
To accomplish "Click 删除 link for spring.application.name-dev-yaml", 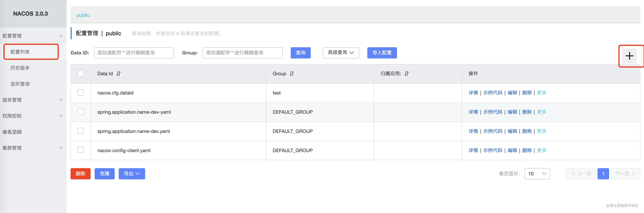I will (x=527, y=112).
